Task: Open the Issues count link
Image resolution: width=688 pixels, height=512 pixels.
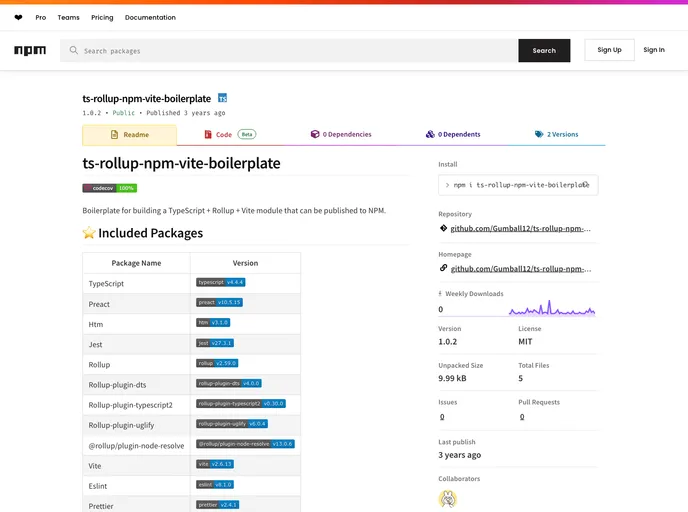Action: coord(442,417)
